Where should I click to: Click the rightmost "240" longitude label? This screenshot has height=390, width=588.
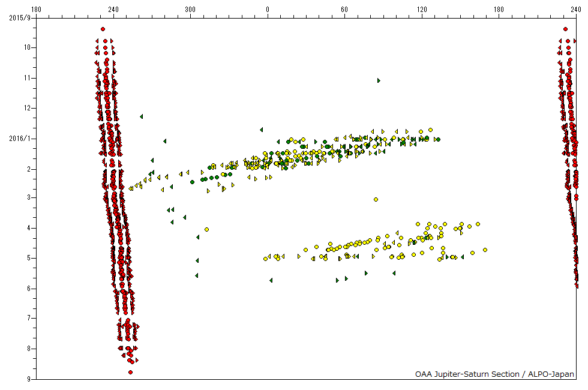[576, 10]
